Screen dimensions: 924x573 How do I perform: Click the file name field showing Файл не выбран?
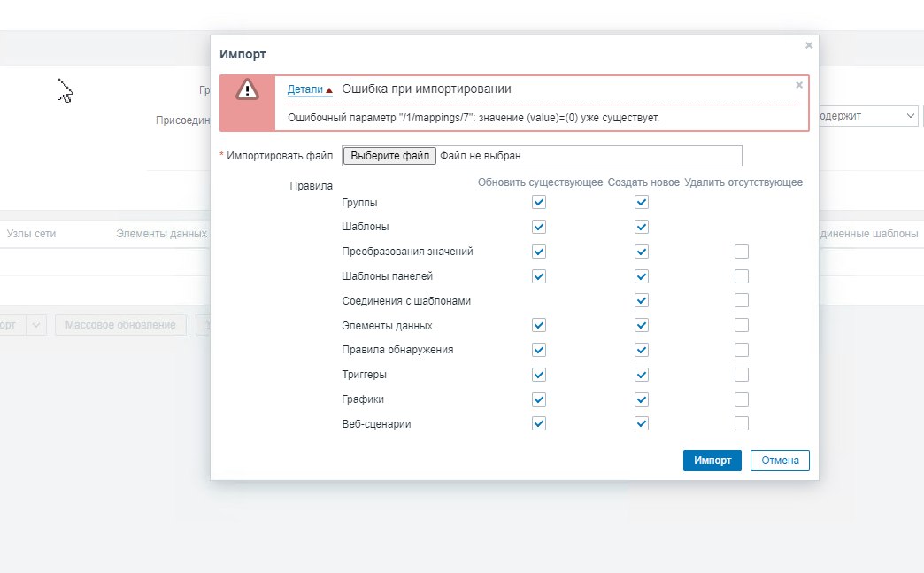coord(588,156)
